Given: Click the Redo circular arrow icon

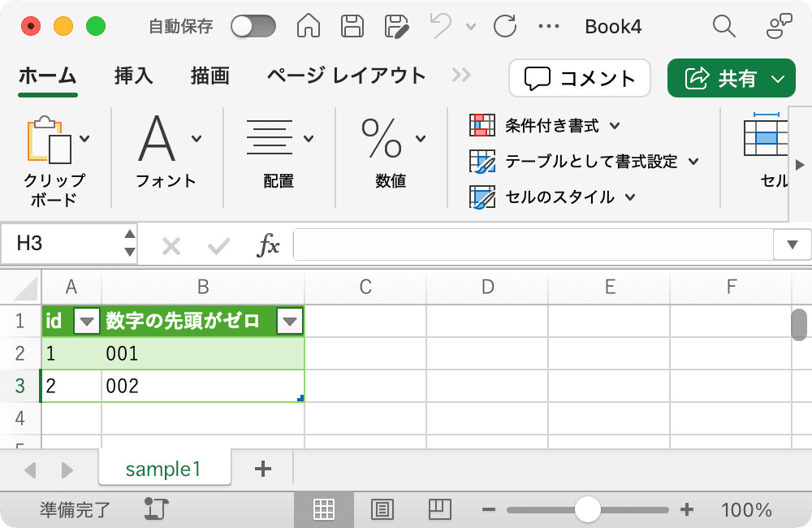Looking at the screenshot, I should click(505, 26).
